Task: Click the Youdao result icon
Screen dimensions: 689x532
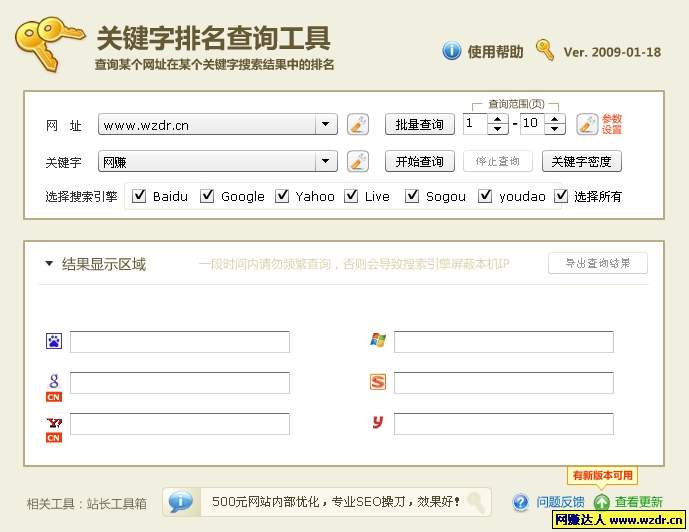Action: pos(378,422)
